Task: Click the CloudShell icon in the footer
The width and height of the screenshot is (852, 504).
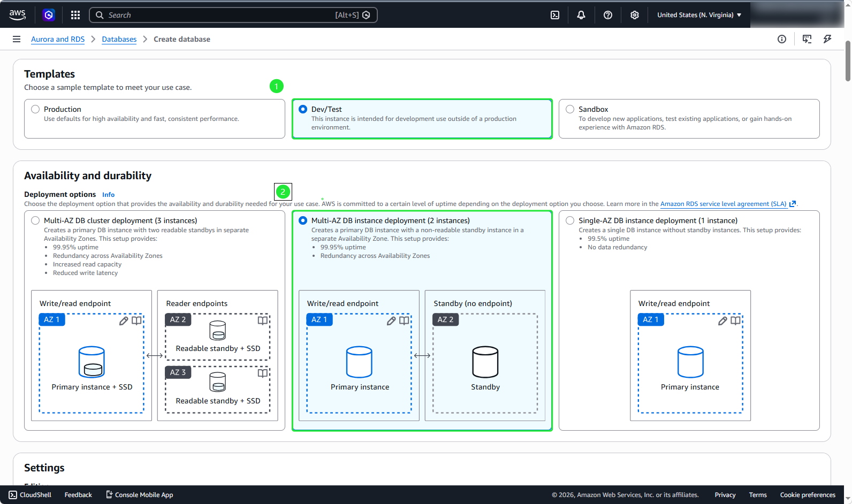Action: [13, 495]
